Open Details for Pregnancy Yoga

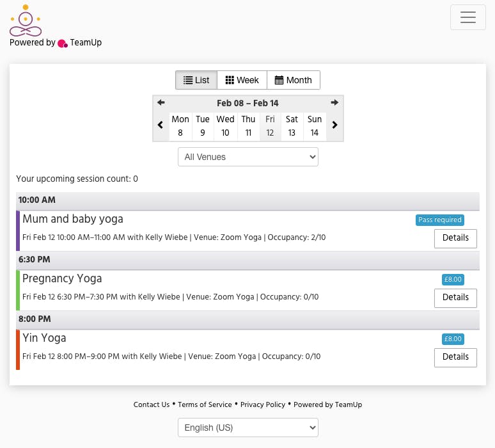point(455,298)
